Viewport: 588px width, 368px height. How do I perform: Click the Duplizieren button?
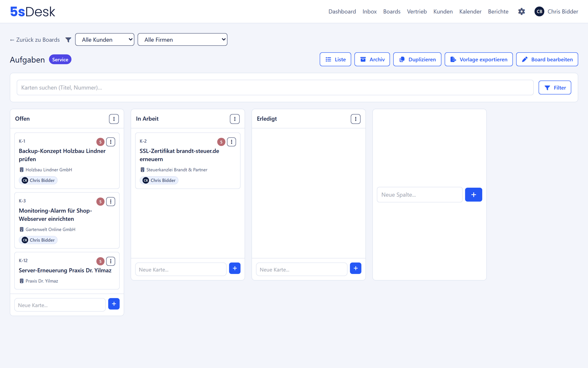(x=417, y=59)
